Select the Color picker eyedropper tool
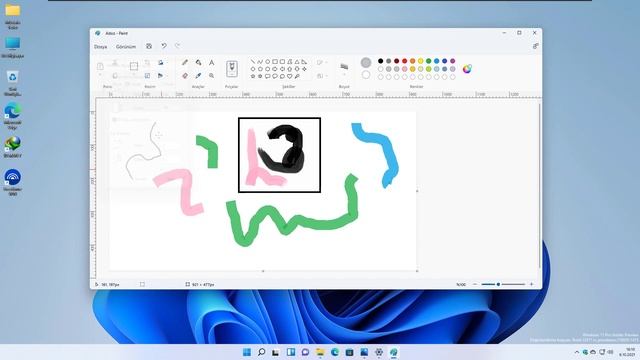640x360 pixels. [x=198, y=76]
